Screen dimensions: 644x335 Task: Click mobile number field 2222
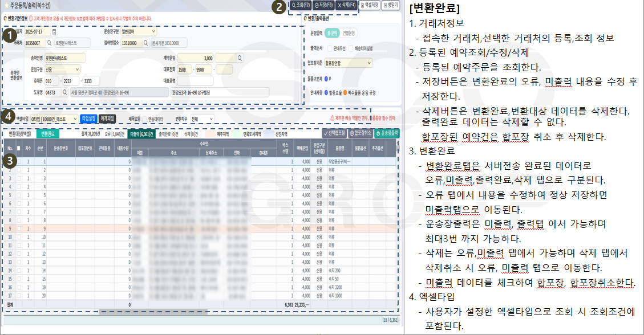pyautogui.click(x=70, y=81)
